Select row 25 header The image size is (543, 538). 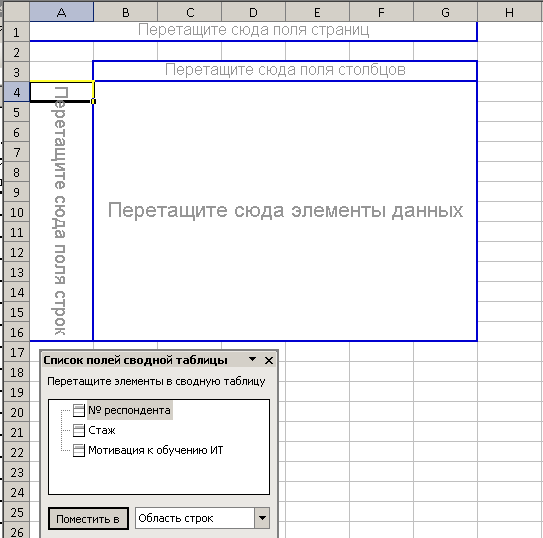click(16, 512)
